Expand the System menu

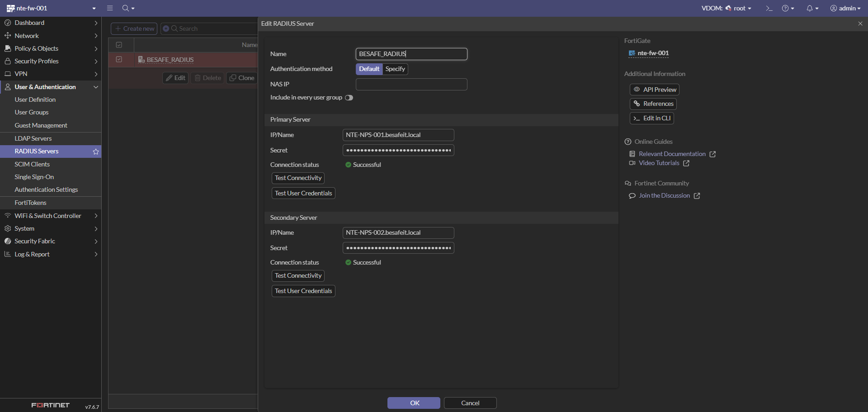51,228
